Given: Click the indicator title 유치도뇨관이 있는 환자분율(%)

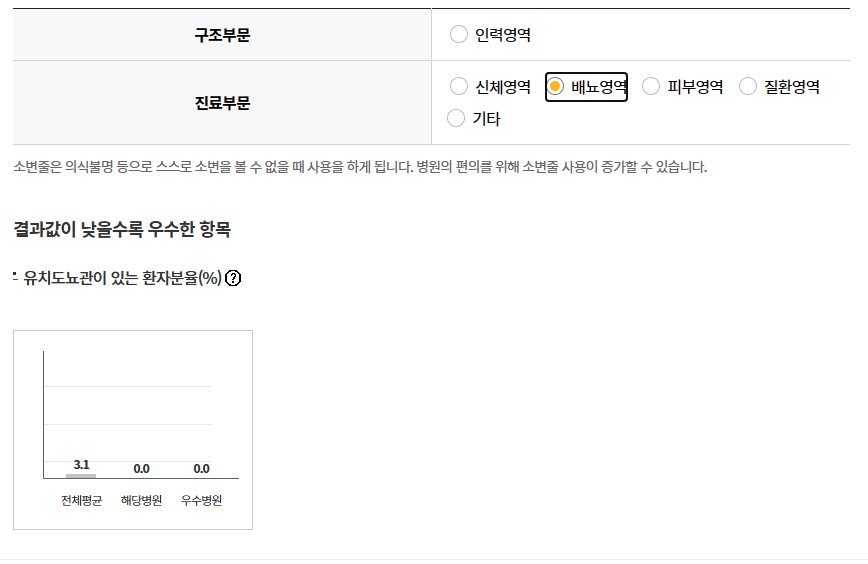Looking at the screenshot, I should tap(122, 278).
